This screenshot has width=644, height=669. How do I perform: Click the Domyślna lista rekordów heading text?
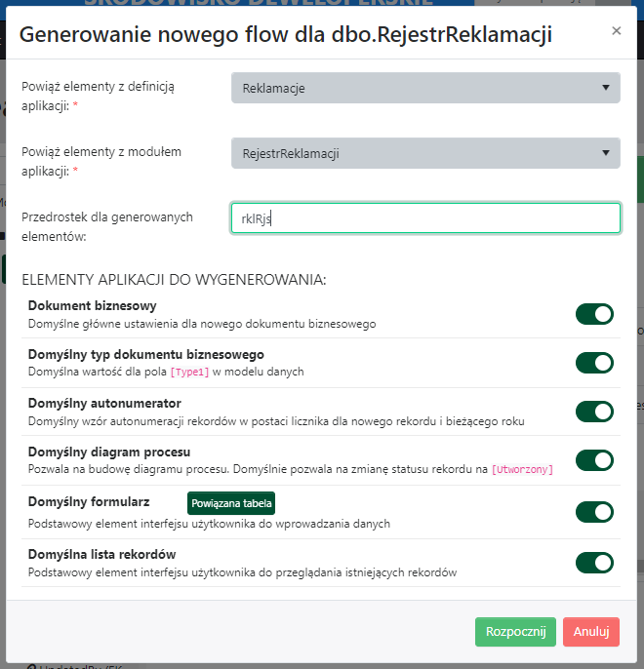[102, 554]
